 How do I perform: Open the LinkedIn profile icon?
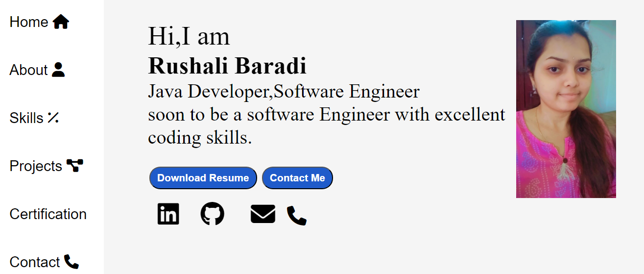click(168, 214)
